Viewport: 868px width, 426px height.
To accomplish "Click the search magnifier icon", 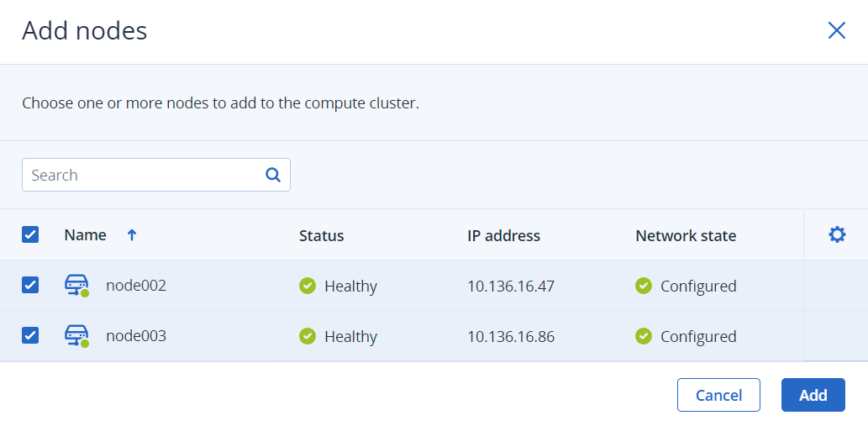I will [272, 175].
